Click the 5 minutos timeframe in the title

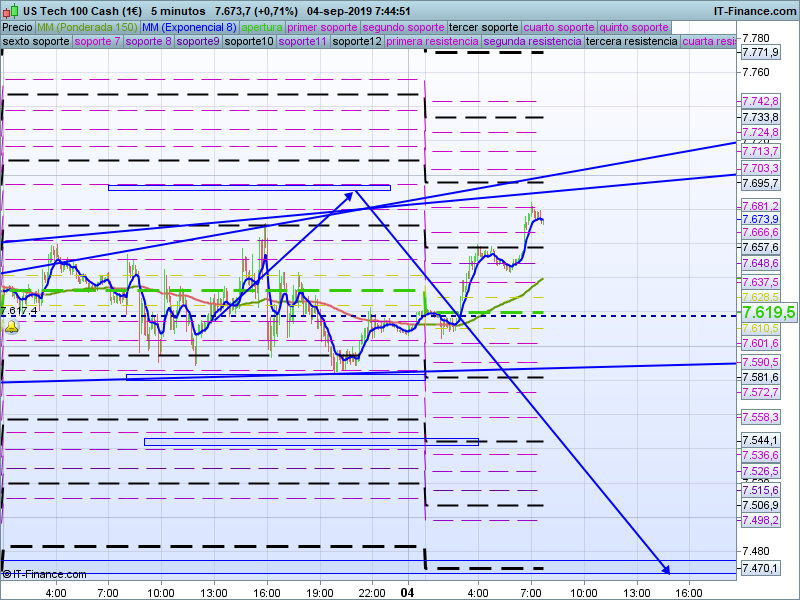click(178, 10)
